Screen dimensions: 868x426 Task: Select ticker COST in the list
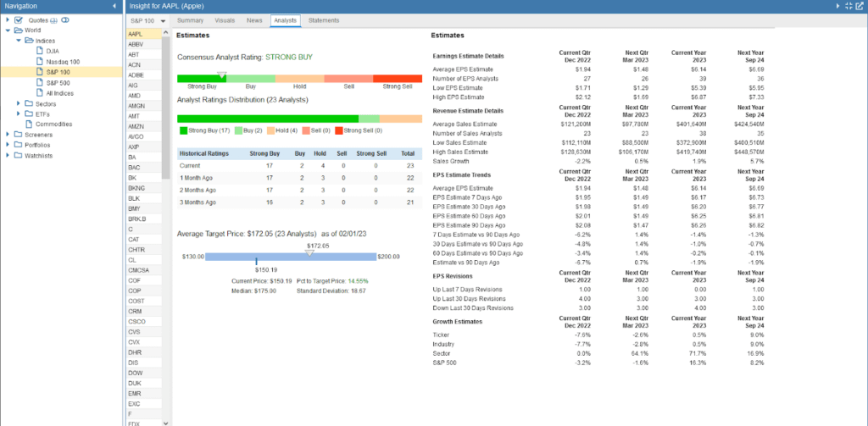coord(143,301)
